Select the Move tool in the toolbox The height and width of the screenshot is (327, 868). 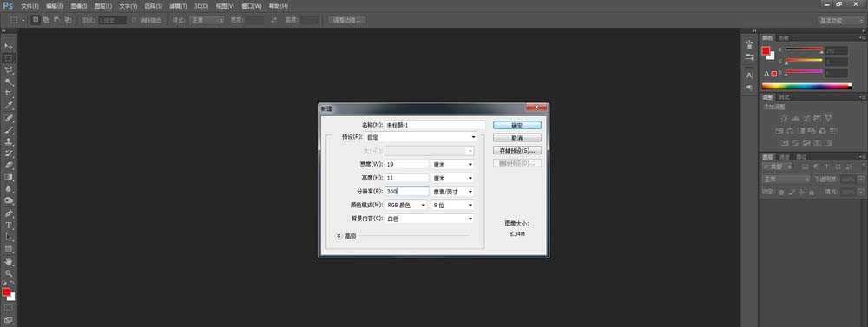tap(9, 47)
